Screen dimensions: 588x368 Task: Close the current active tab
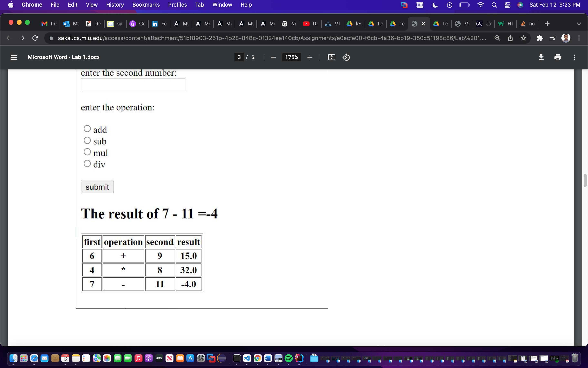click(x=423, y=24)
